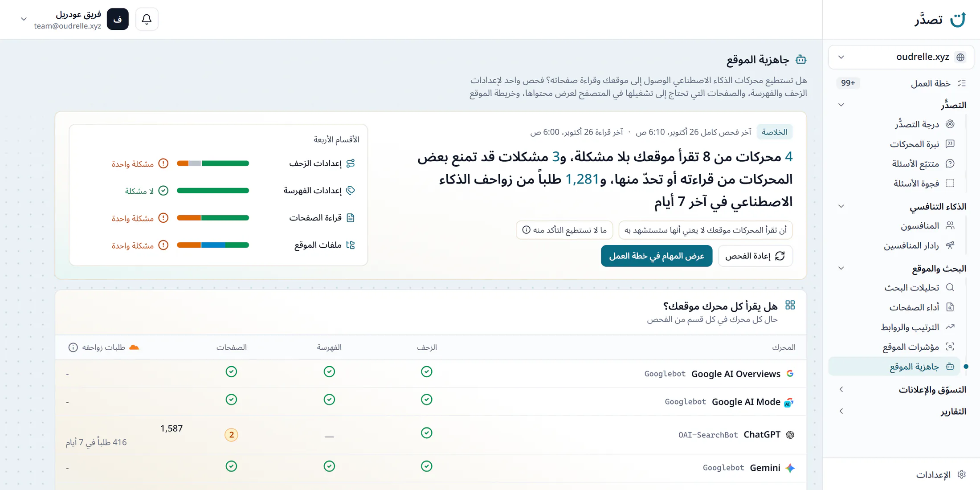Click the ChatGPT logo icon
The image size is (980, 490).
click(x=790, y=435)
